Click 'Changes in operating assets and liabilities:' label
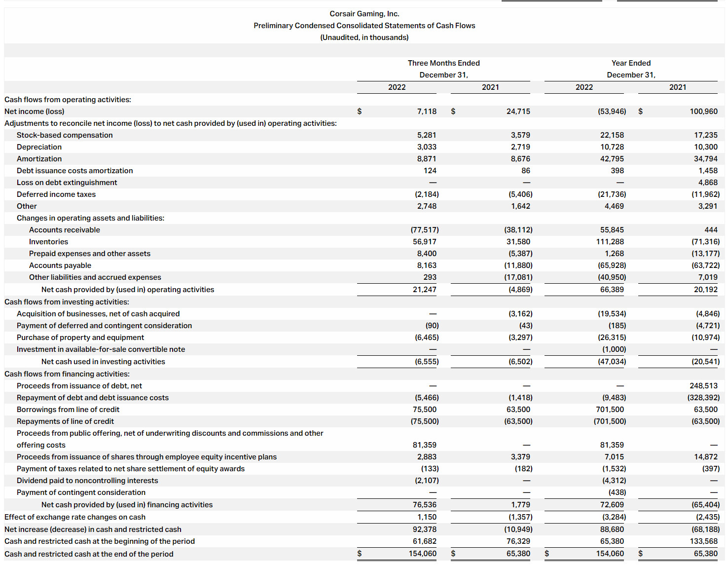 90,218
